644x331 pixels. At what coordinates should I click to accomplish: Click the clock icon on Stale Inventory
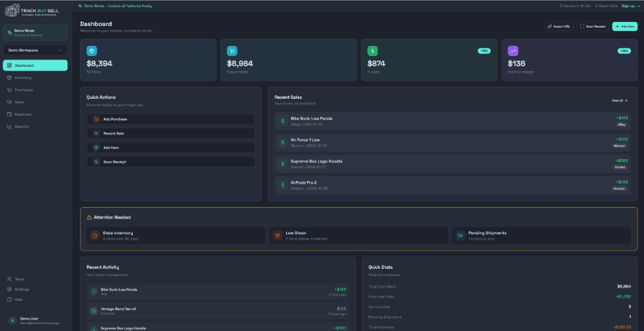[x=95, y=235]
